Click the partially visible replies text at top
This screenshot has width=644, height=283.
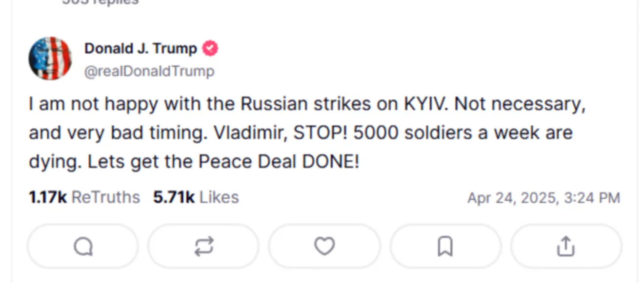pos(100,2)
